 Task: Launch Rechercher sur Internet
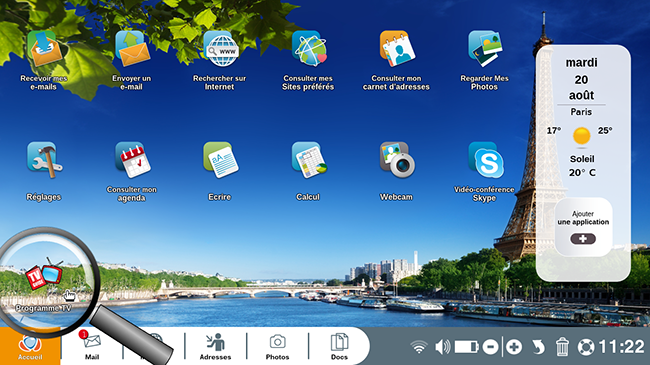(220, 49)
